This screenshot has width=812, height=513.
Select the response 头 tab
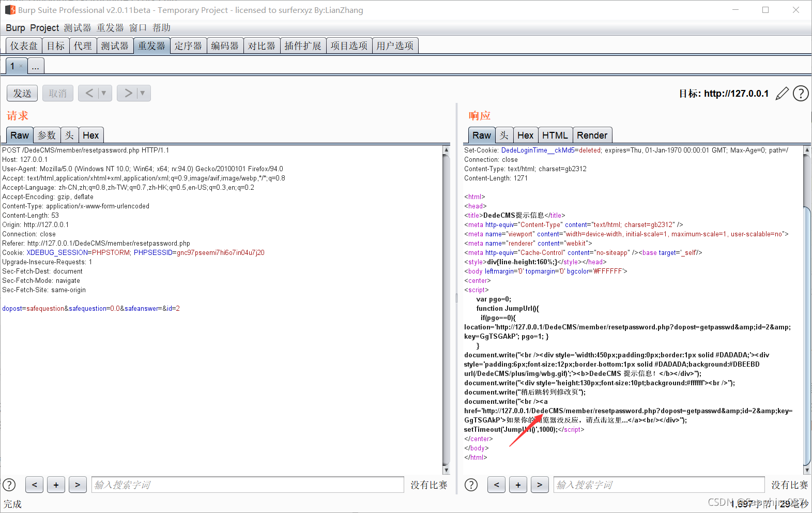tap(504, 135)
